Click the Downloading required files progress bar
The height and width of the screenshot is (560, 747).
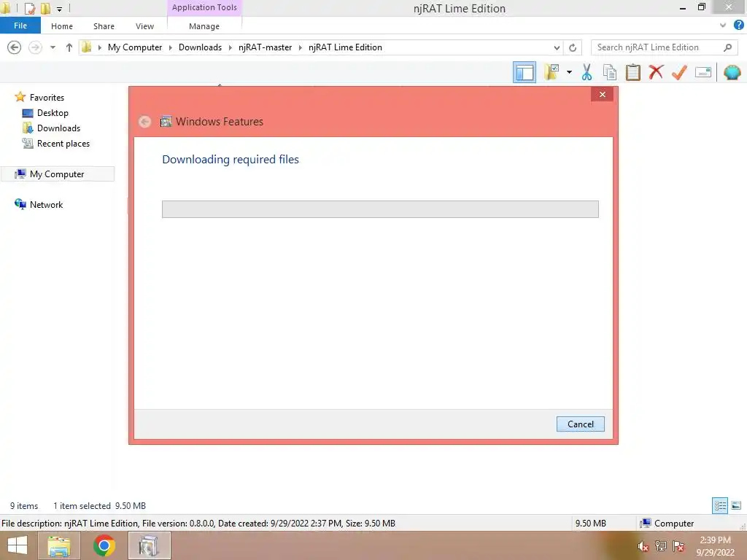(380, 209)
